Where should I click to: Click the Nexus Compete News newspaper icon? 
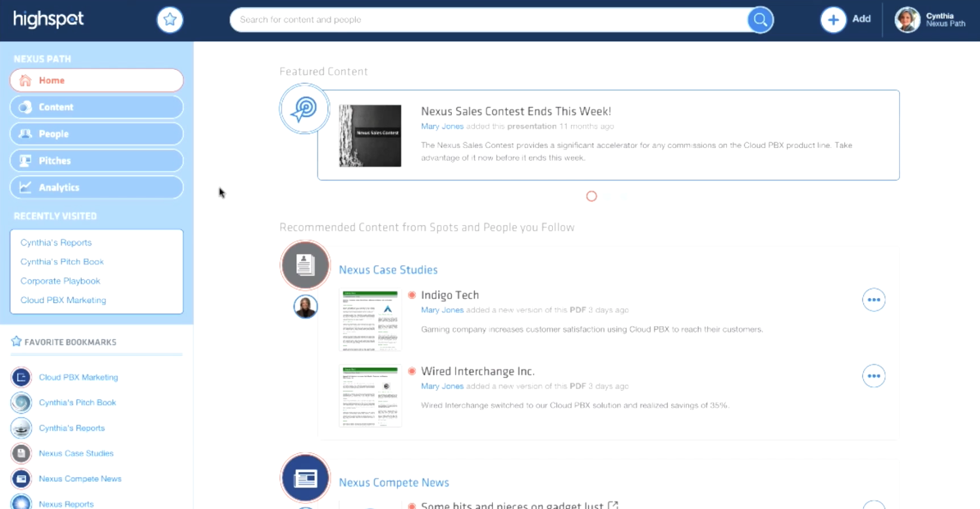305,478
